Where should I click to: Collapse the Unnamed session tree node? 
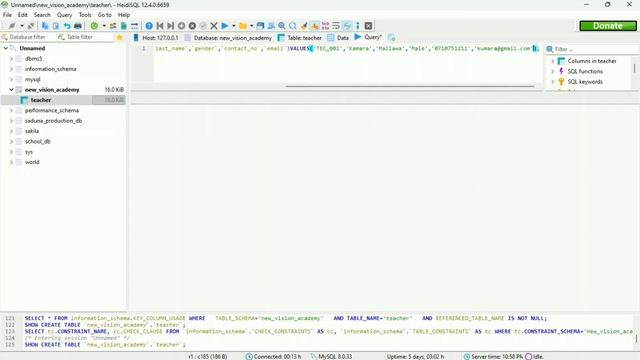(6, 48)
